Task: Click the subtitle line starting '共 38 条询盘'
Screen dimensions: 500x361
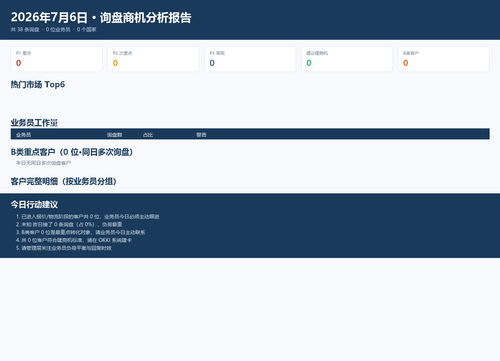Action: 53,30
